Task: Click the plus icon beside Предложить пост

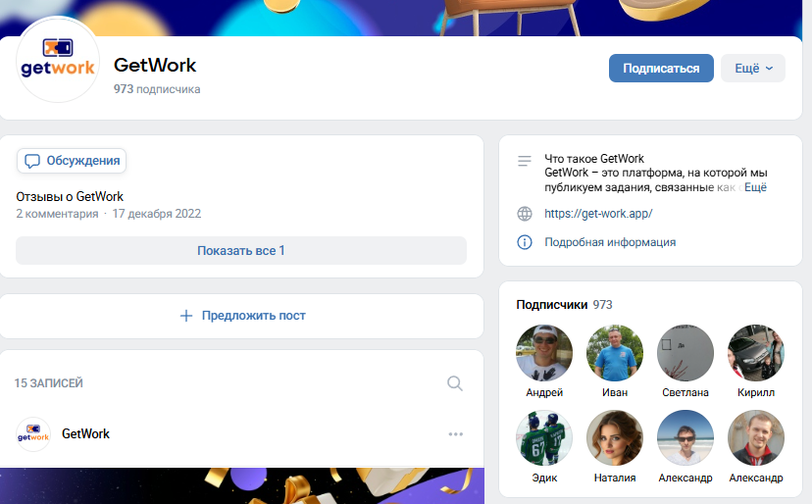Action: tap(186, 316)
